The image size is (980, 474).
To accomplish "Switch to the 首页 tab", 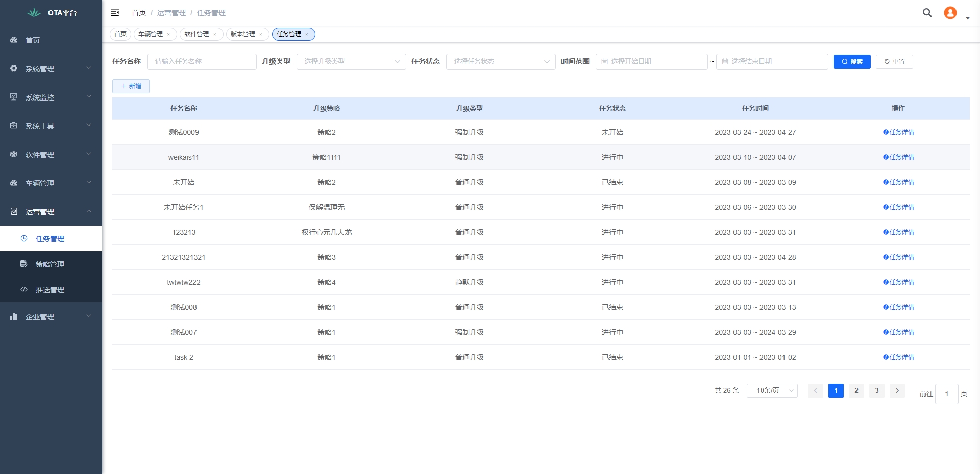I will click(x=120, y=34).
